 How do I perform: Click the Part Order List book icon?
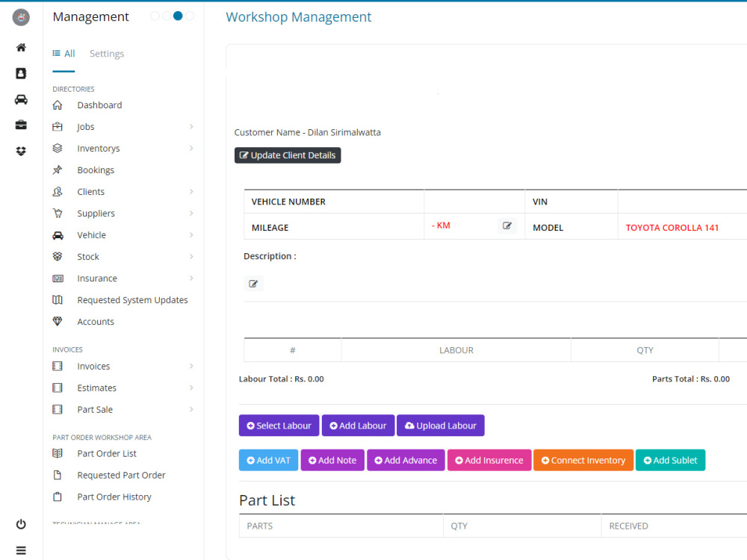coord(58,453)
